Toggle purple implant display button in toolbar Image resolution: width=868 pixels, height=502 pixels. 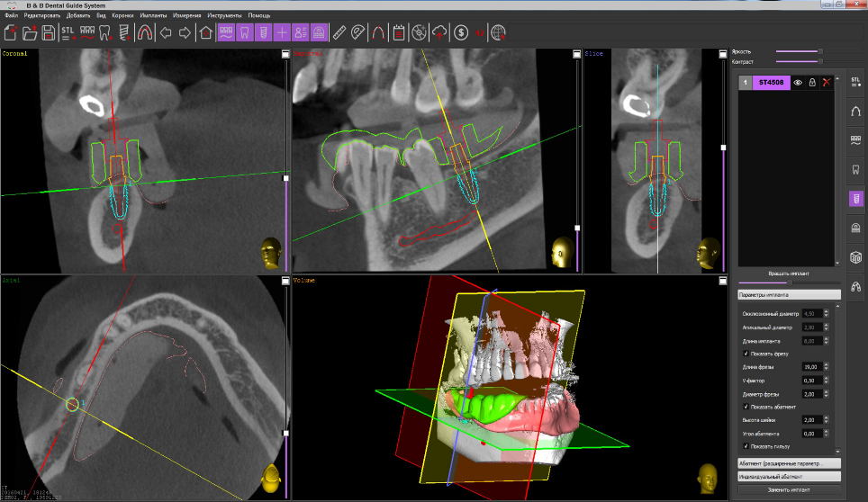264,32
